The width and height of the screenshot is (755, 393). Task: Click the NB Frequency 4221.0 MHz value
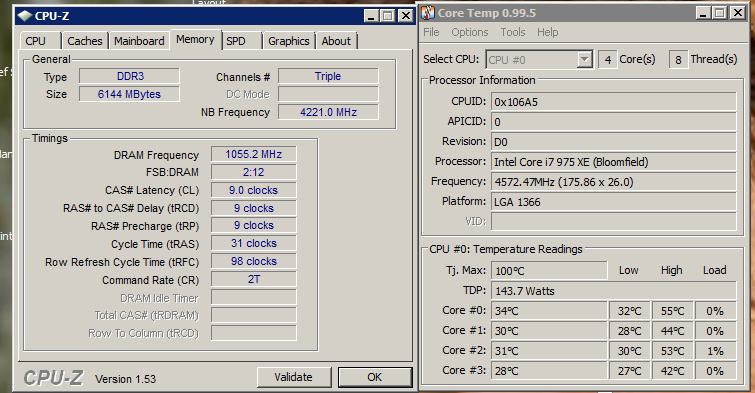[328, 112]
